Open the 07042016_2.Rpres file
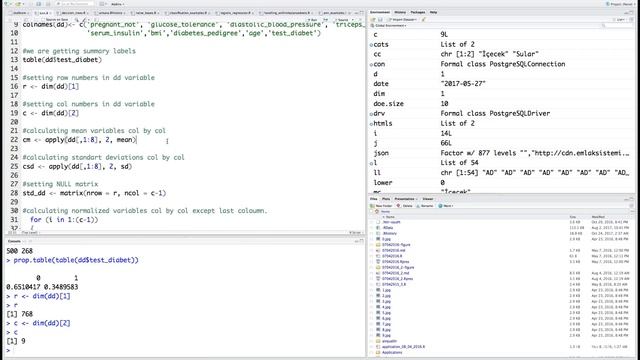 pyautogui.click(x=398, y=279)
